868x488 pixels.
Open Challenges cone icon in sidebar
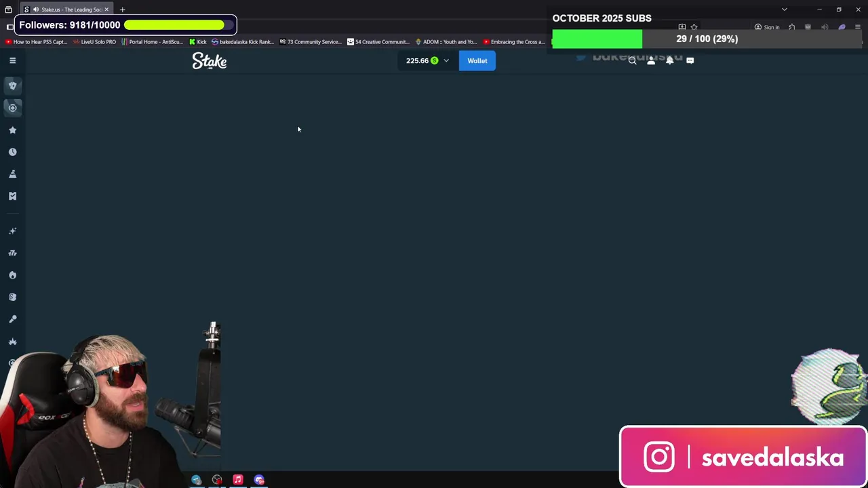click(x=12, y=174)
